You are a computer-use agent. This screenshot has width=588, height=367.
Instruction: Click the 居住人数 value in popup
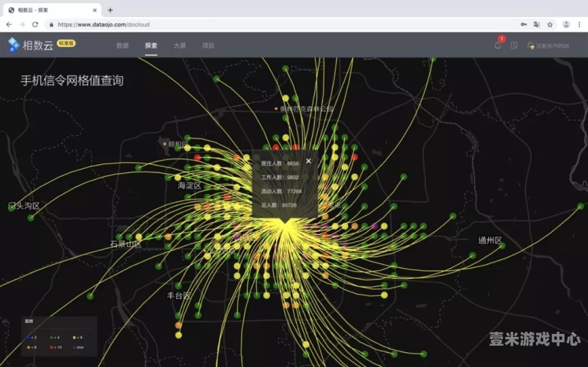tap(293, 164)
